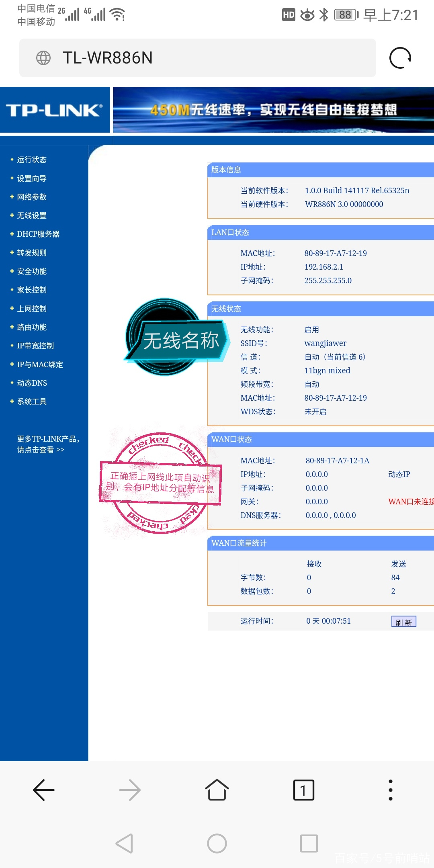Tap LAN IP address 192.168.2.1
Image resolution: width=434 pixels, height=868 pixels.
(x=323, y=267)
